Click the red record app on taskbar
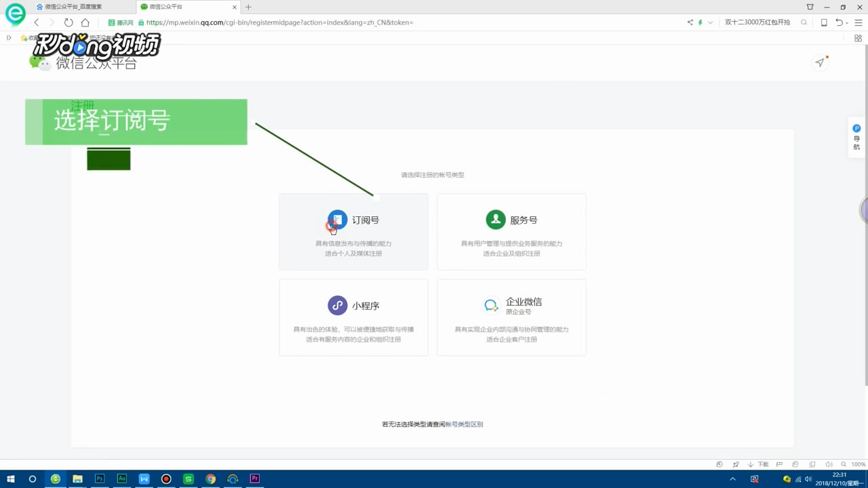This screenshot has height=488, width=868. point(166,479)
